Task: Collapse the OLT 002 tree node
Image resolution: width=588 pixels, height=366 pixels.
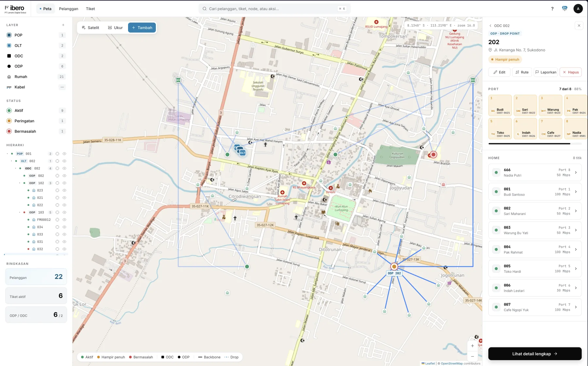Action: point(11,161)
